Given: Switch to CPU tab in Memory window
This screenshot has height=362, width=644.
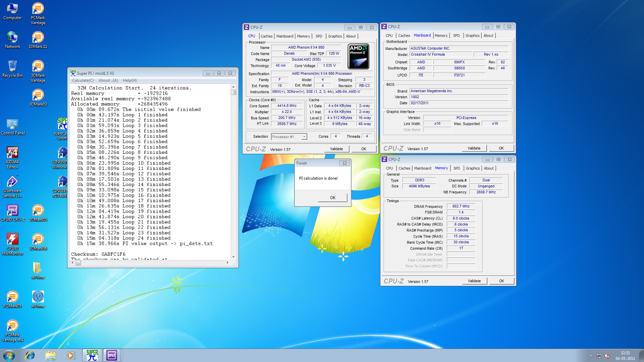Looking at the screenshot, I should [x=390, y=168].
